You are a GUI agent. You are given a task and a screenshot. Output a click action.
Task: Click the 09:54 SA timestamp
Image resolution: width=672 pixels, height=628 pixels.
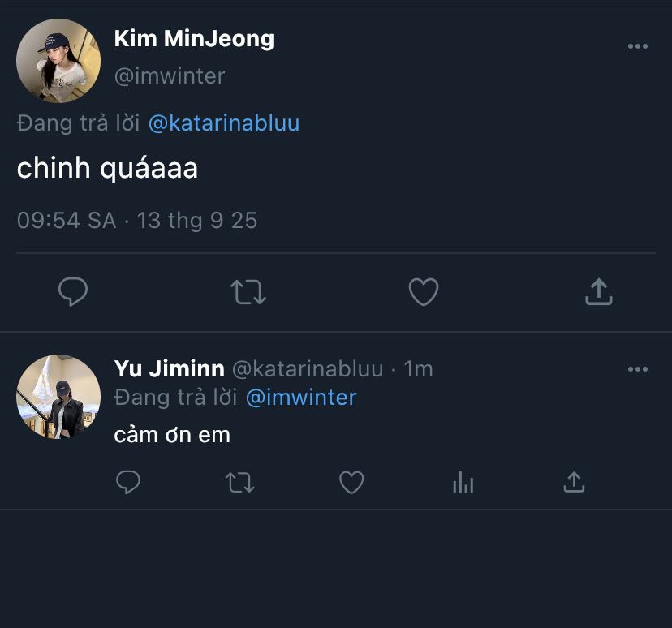[67, 221]
